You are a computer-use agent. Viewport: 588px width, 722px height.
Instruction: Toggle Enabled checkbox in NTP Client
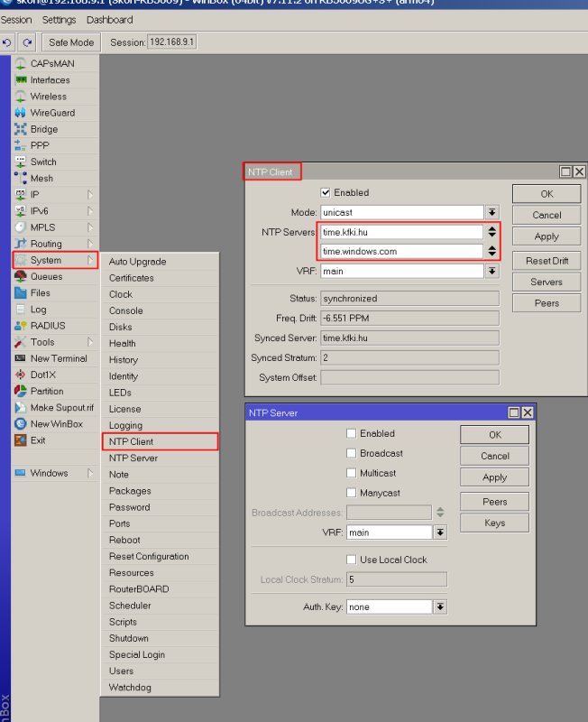tap(326, 192)
